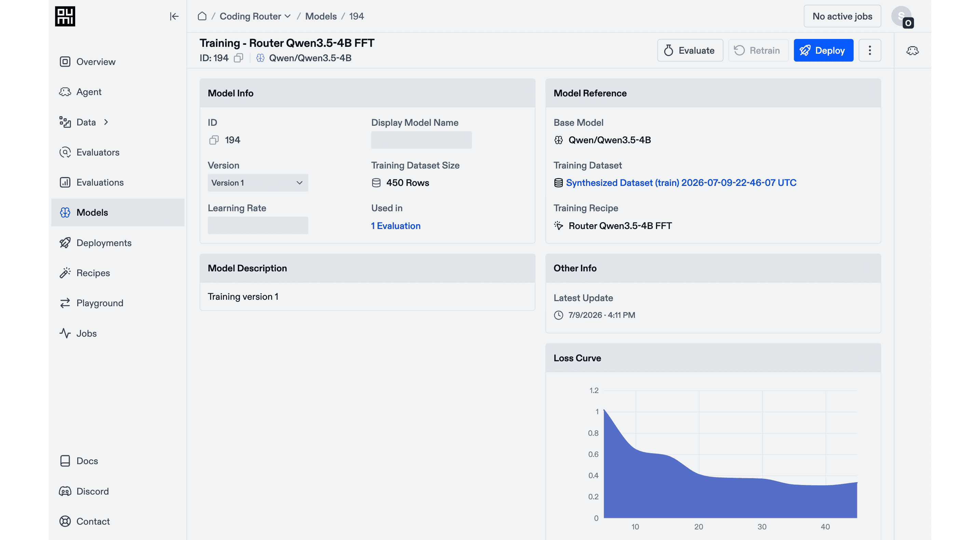Image resolution: width=980 pixels, height=540 pixels.
Task: Open Contact link in sidebar
Action: click(x=118, y=521)
